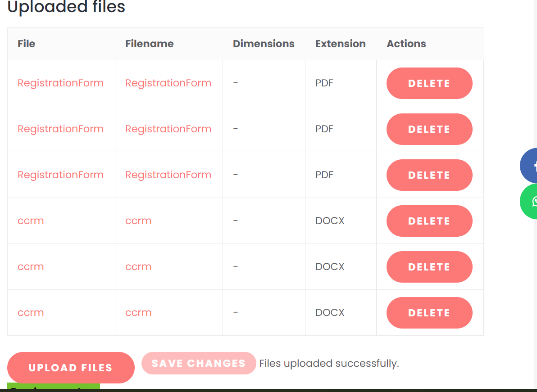The image size is (537, 392).
Task: Delete the first ccrm DOCX file
Action: (429, 221)
